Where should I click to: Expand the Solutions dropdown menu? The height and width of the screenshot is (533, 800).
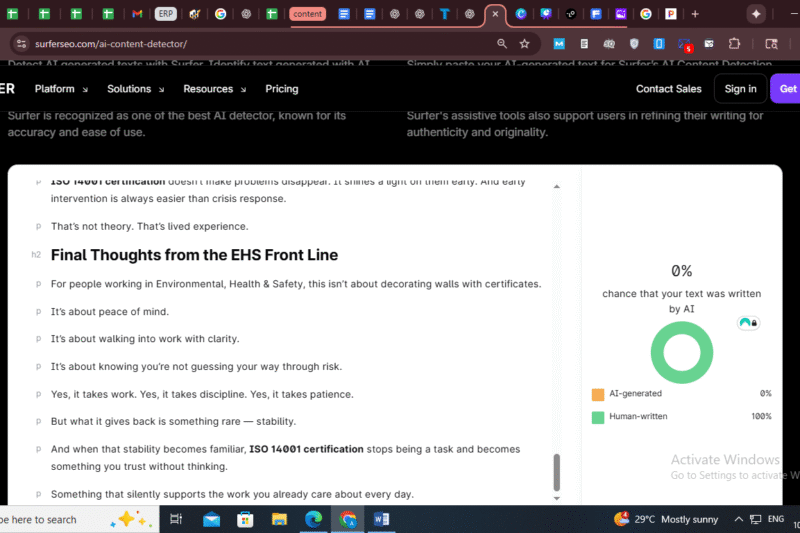(135, 89)
